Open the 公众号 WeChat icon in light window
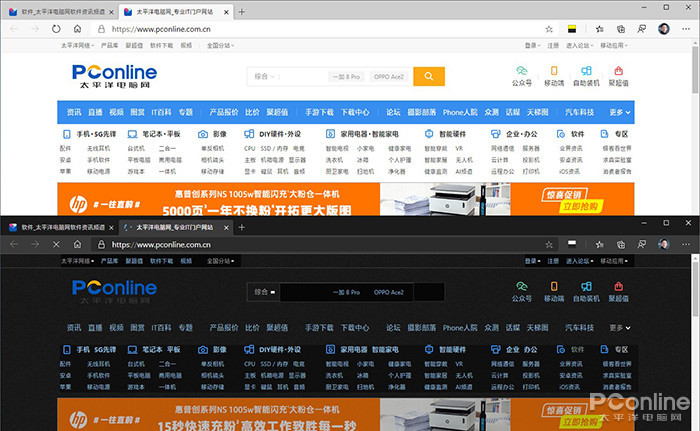Viewport: 700px width, 431px height. coord(521,75)
